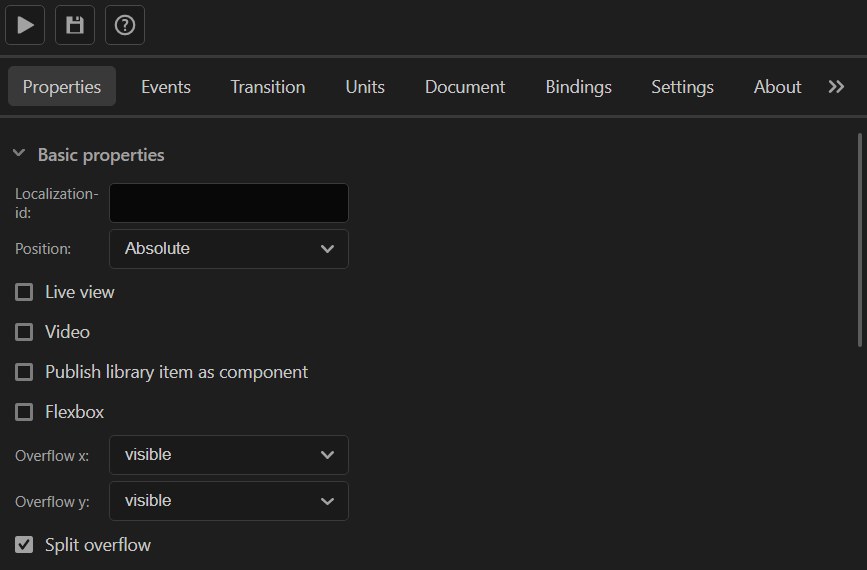Open the Position dropdown showing Absolute

click(x=229, y=249)
